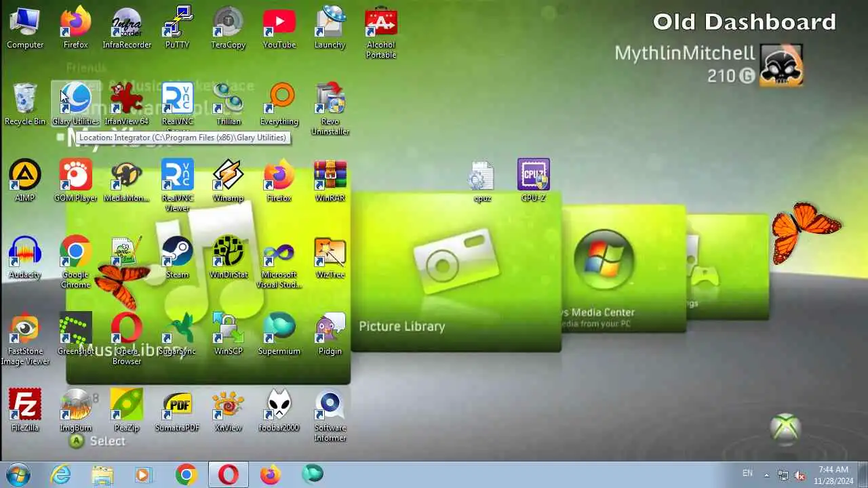Open the EN language indicator

pyautogui.click(x=747, y=474)
